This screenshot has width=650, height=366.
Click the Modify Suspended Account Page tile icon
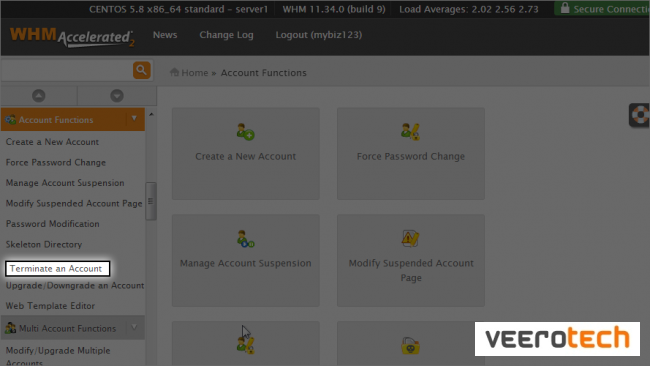410,239
